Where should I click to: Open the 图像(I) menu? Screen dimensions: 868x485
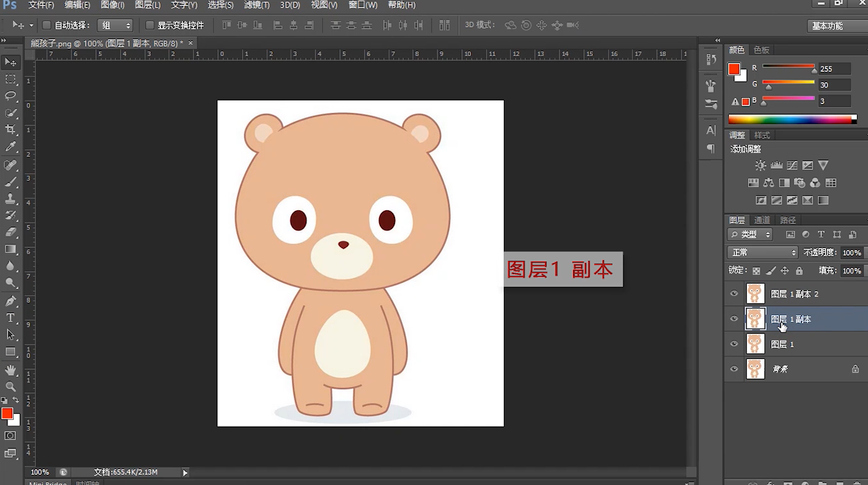click(x=112, y=5)
